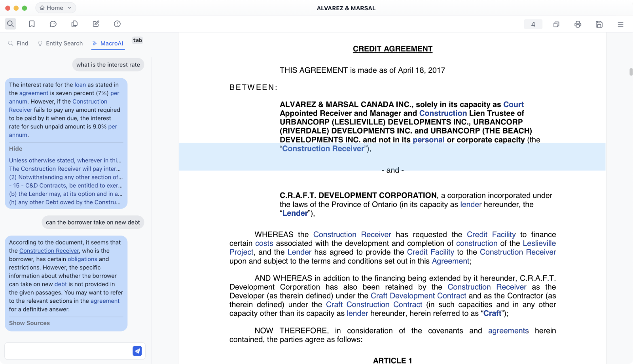The image size is (633, 364).
Task: Switch to the Find tab
Action: (18, 43)
